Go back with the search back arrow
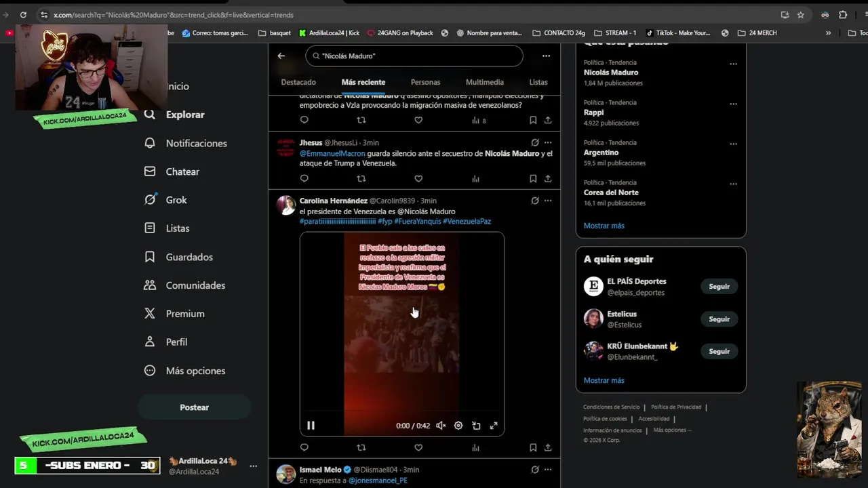This screenshot has width=868, height=488. (x=281, y=56)
